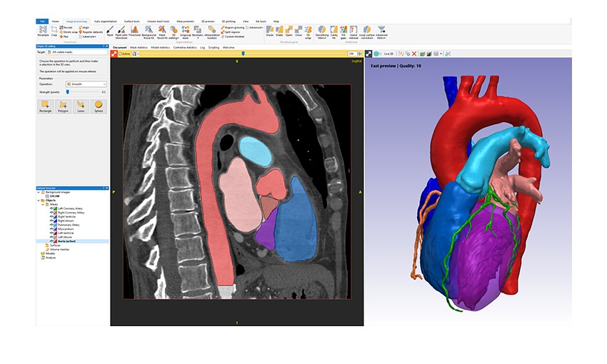
Task: Select the Paint tool in the ribbon
Action: [x=109, y=32]
